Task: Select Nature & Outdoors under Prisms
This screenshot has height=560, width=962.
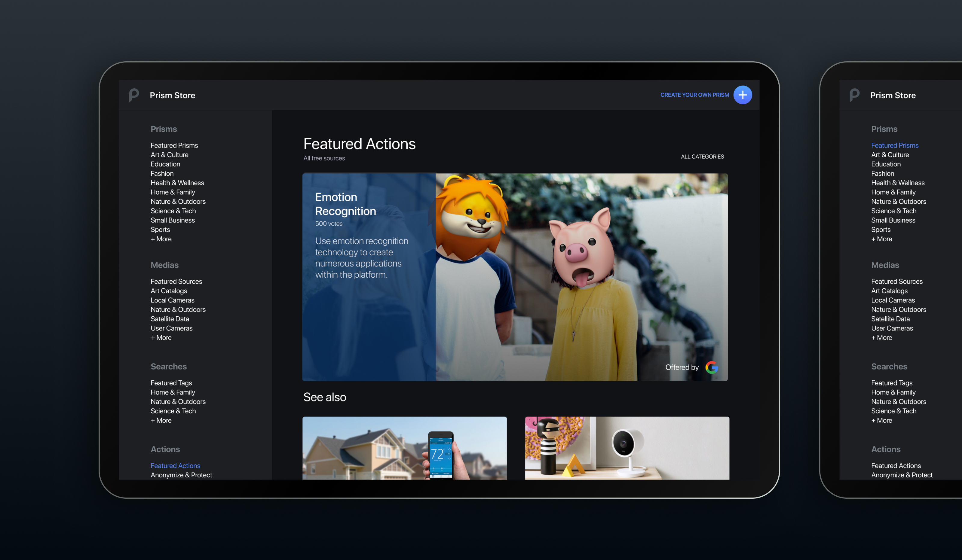Action: pos(178,201)
